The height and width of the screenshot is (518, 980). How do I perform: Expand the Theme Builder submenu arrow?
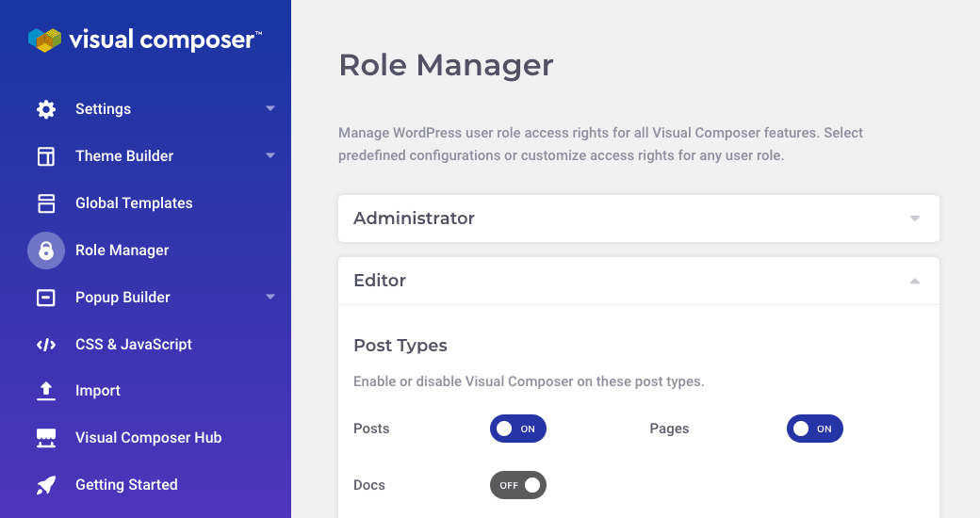(270, 155)
